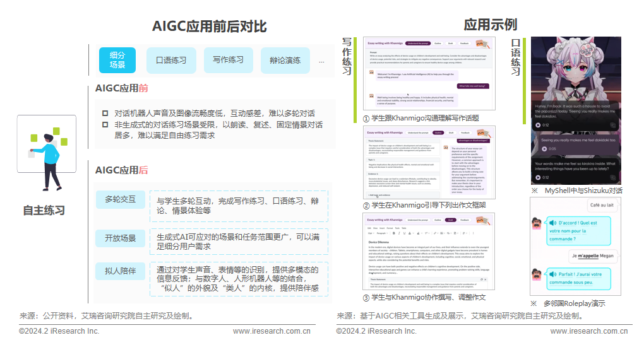644x340 pixels.
Task: Click "Thesis Statement" heading in outline screenshot
Action: [x=376, y=141]
